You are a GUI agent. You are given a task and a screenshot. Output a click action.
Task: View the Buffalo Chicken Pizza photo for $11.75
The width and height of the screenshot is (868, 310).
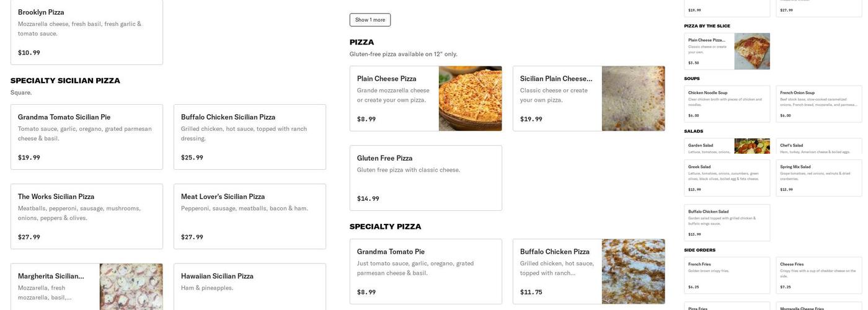pyautogui.click(x=633, y=272)
